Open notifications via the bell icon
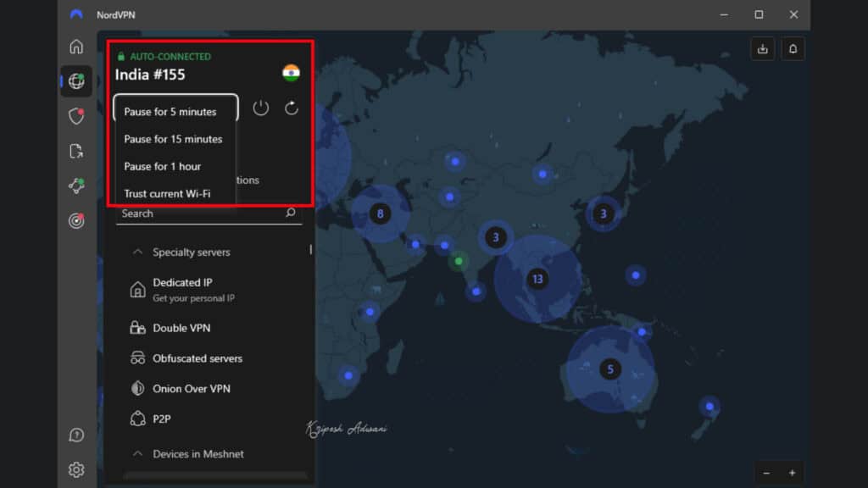The width and height of the screenshot is (868, 488). pyautogui.click(x=793, y=48)
